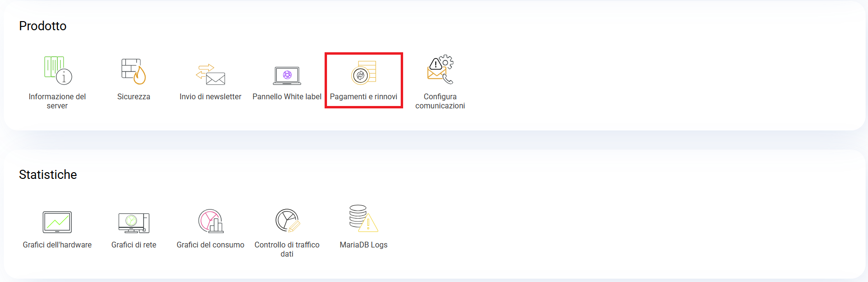
Task: Open the Grafici del consumo chart icon
Action: click(211, 221)
